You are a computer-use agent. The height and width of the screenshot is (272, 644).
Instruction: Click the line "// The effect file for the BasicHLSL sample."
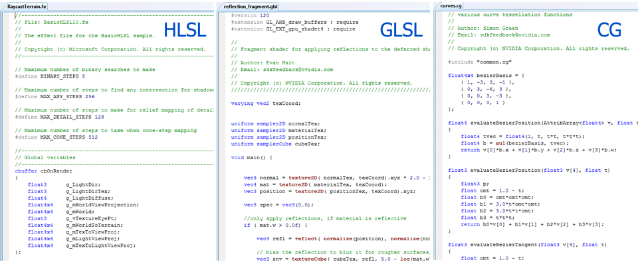pyautogui.click(x=85, y=36)
